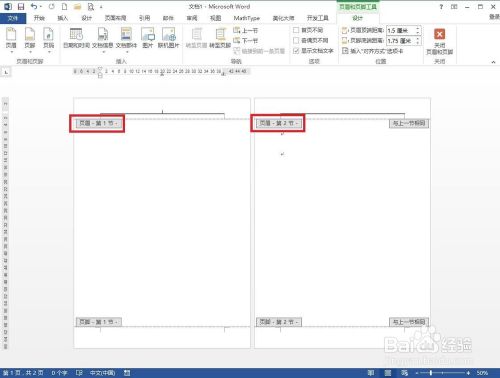The image size is (500, 378).
Task: Click the word count 0个字 in status bar
Action: pyautogui.click(x=59, y=373)
